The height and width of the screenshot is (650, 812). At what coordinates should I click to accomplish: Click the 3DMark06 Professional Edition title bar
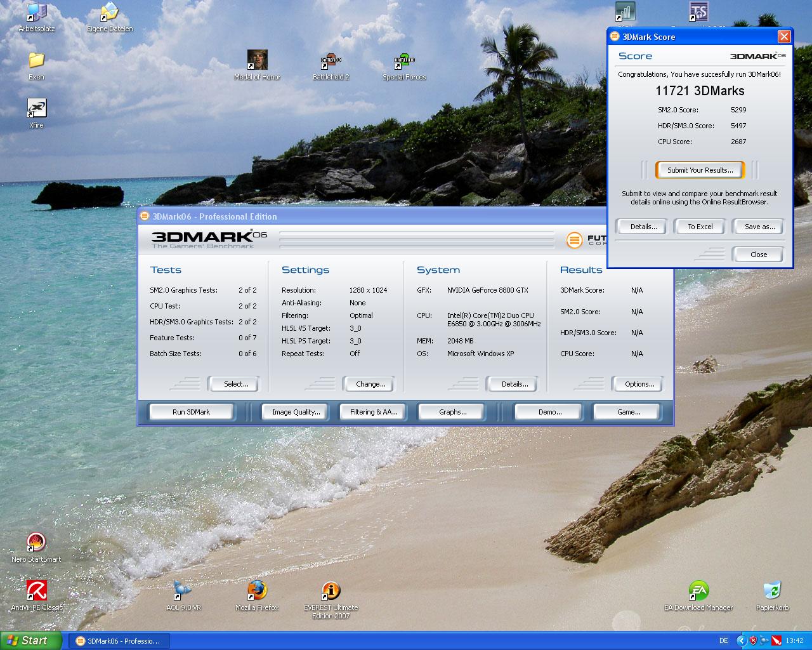[x=371, y=216]
